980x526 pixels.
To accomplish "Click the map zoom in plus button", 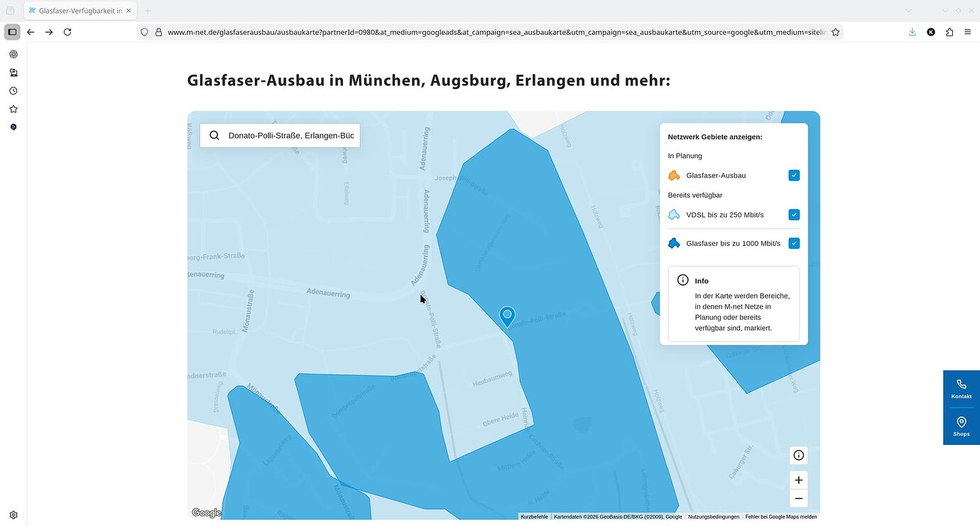I will [798, 481].
